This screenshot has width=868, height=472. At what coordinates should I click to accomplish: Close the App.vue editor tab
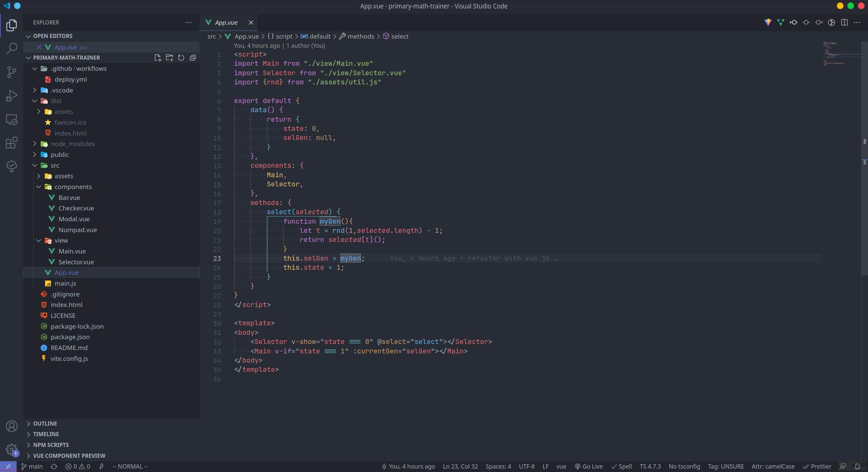[251, 22]
